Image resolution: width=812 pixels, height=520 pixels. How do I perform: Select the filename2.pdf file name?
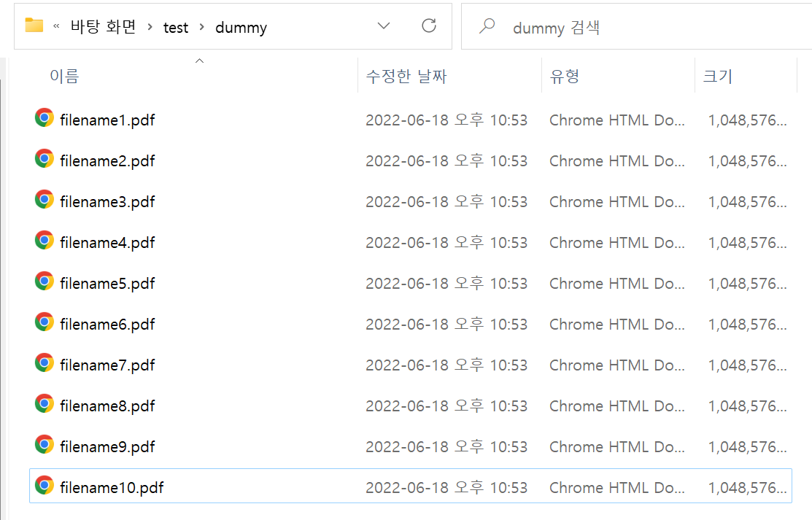coord(107,160)
